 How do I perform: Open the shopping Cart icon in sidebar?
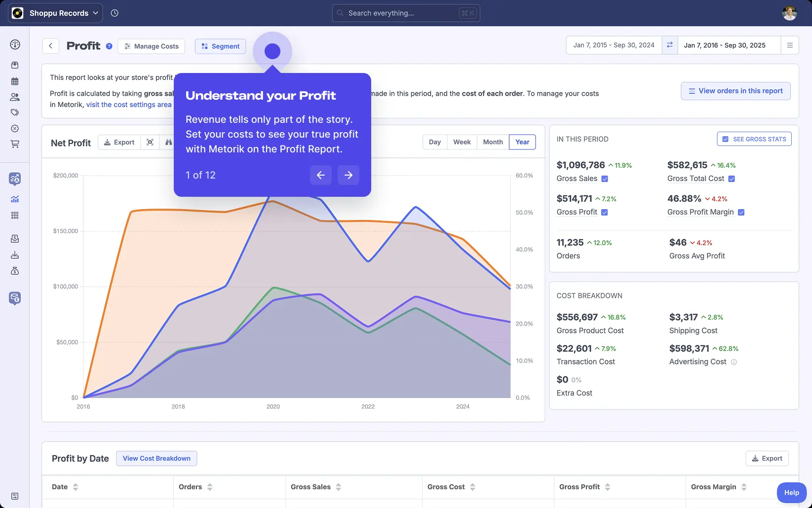pos(15,144)
